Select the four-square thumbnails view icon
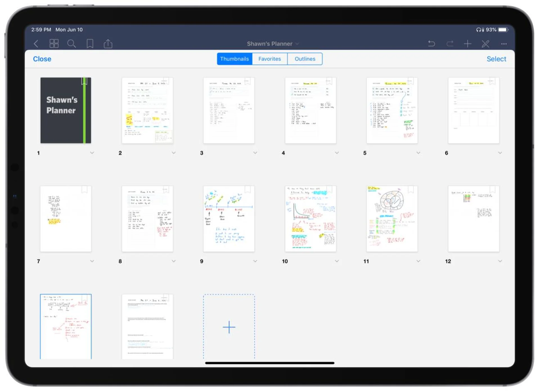The width and height of the screenshot is (540, 392). point(54,44)
